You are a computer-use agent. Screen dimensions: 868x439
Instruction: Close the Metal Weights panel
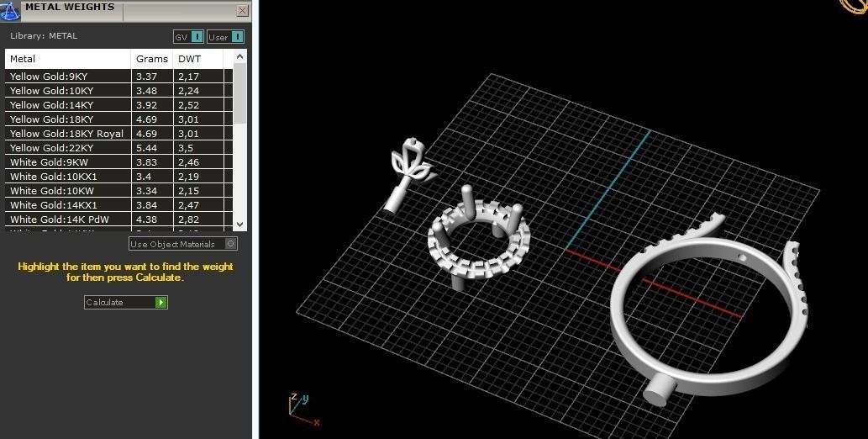[243, 11]
